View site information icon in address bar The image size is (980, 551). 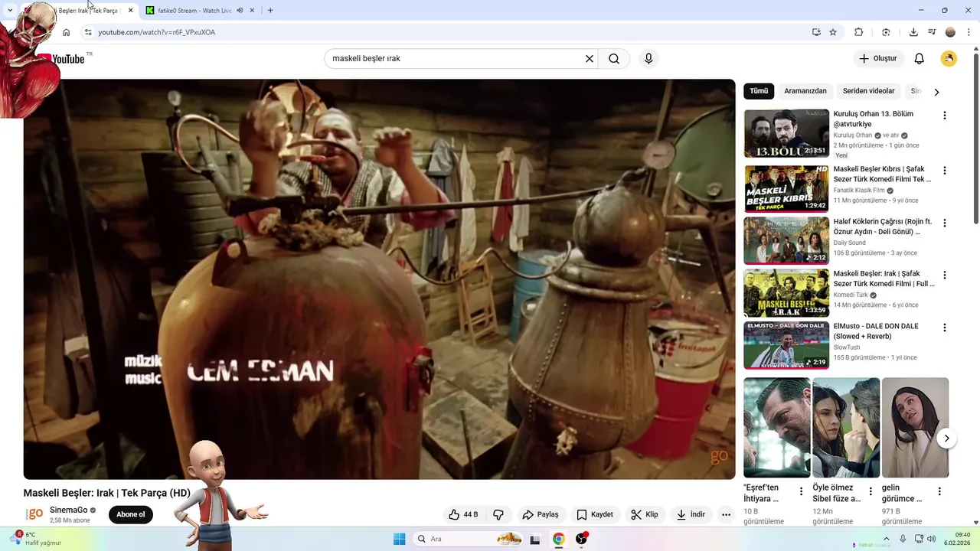pos(88,32)
